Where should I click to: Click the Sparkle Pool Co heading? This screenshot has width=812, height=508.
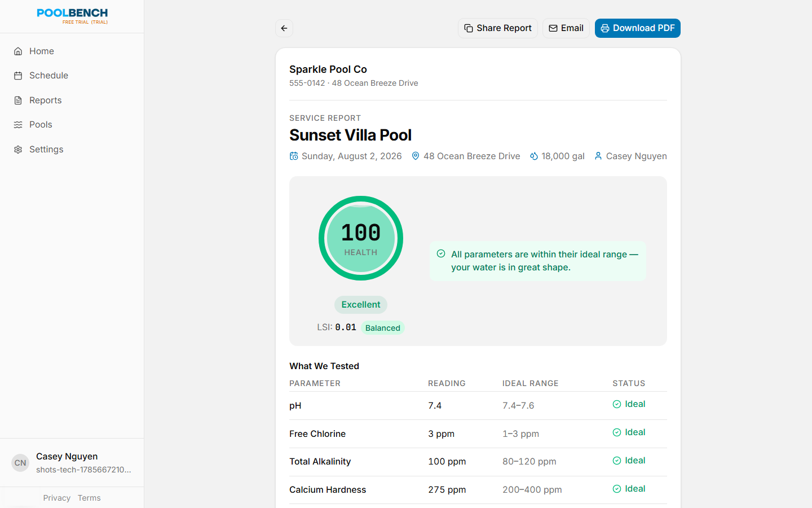point(328,69)
